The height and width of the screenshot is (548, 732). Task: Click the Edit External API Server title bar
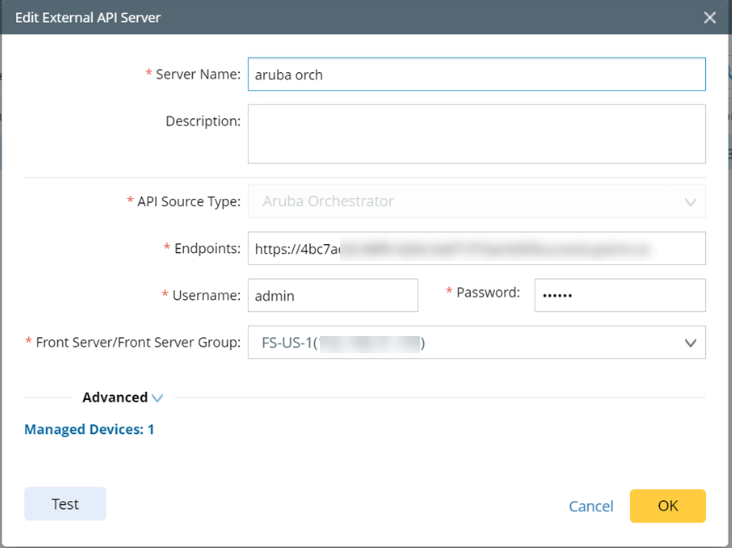pos(300,17)
